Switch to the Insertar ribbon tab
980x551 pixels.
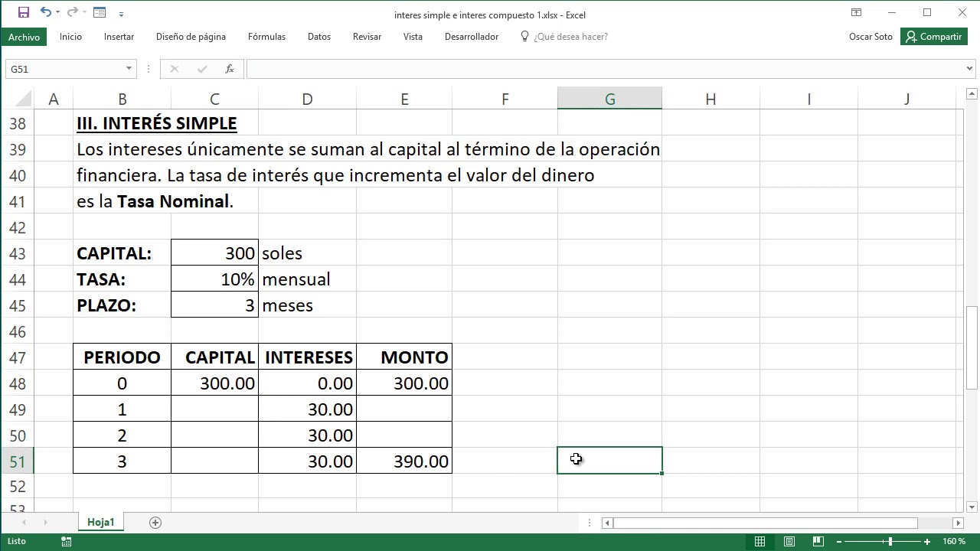pyautogui.click(x=119, y=37)
